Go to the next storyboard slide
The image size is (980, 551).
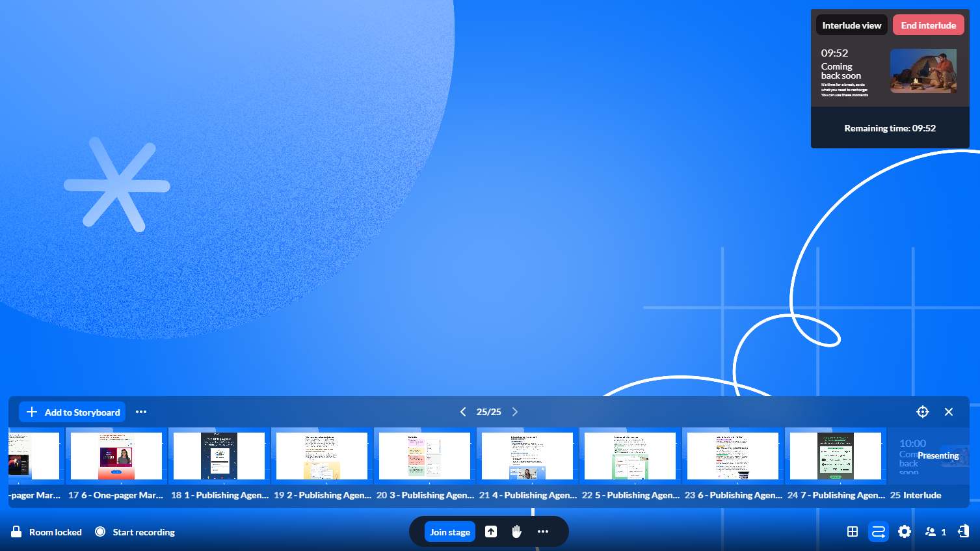[515, 412]
